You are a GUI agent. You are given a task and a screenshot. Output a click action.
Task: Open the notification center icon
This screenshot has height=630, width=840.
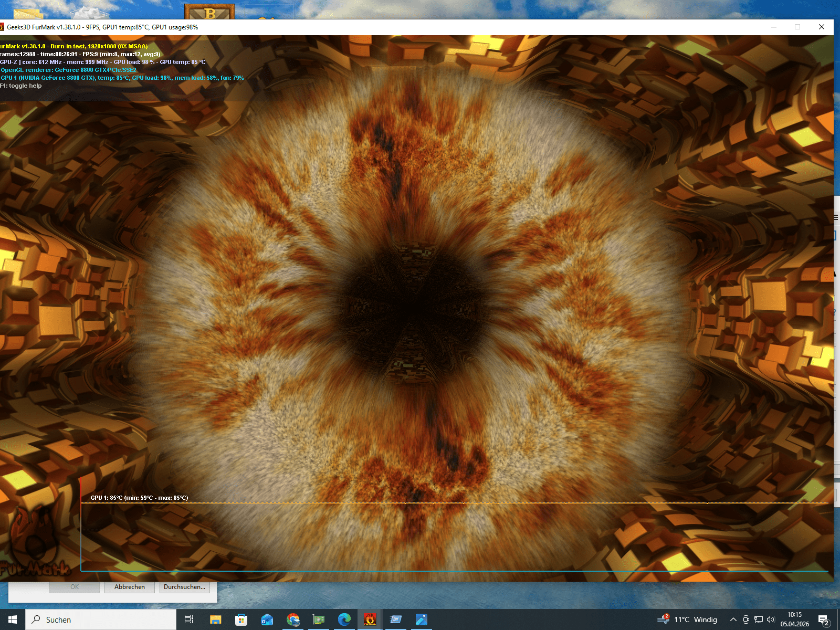tap(824, 620)
